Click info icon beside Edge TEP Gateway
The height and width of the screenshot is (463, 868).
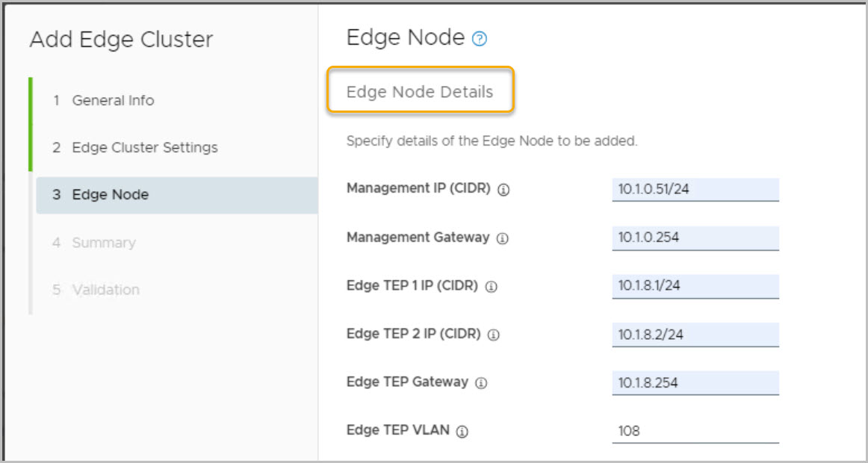tap(481, 383)
